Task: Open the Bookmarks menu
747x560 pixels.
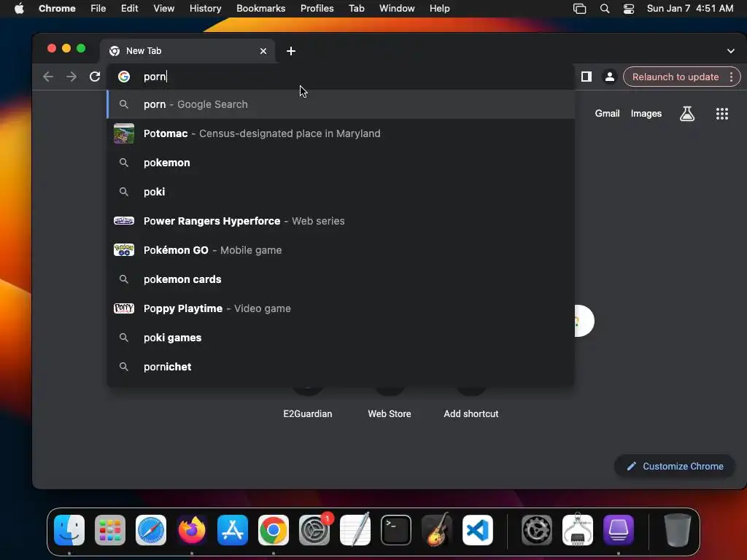Action: [260, 9]
